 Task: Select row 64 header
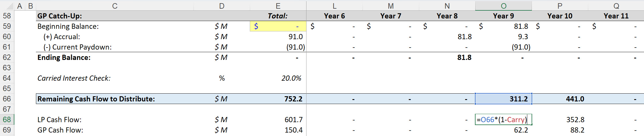(x=7, y=78)
